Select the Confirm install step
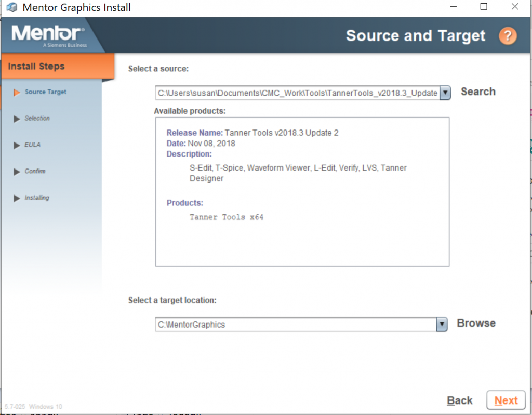Viewport: 532px width, 415px height. click(35, 171)
